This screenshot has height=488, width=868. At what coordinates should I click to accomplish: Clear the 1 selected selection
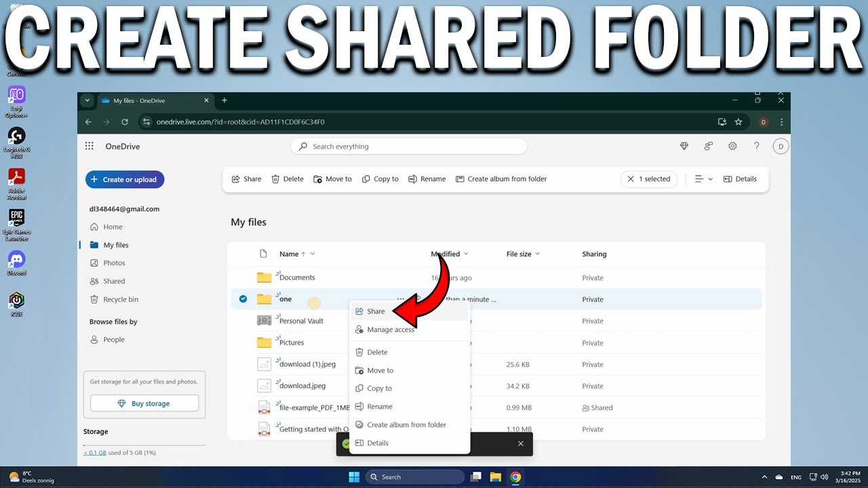pos(648,179)
